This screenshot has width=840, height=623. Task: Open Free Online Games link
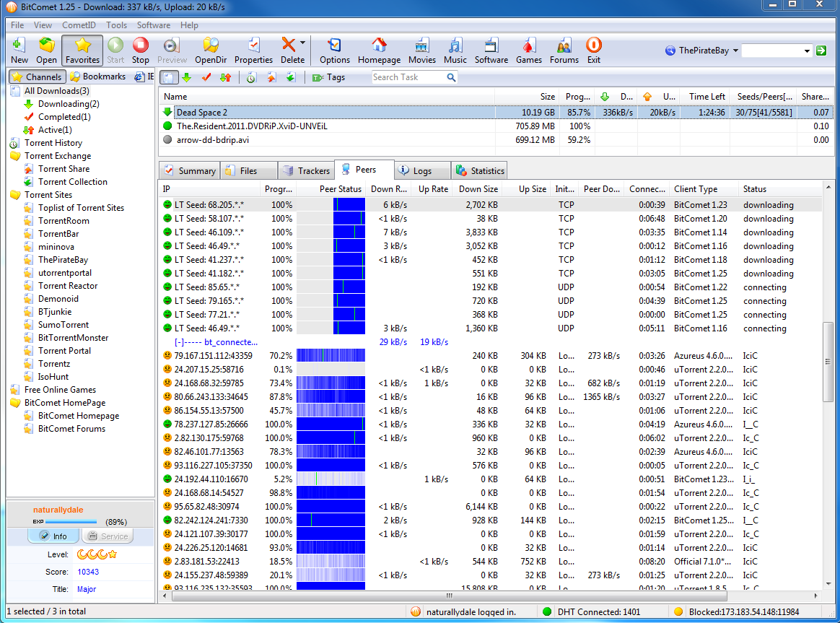pos(60,390)
